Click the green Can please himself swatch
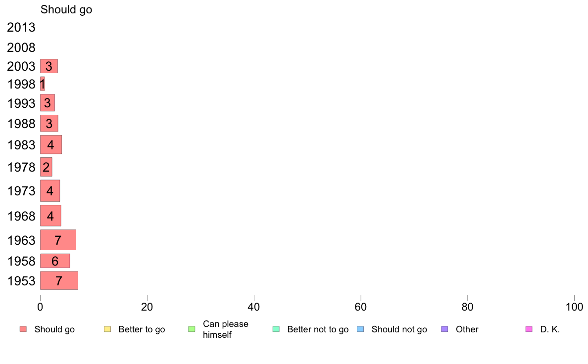 (192, 329)
